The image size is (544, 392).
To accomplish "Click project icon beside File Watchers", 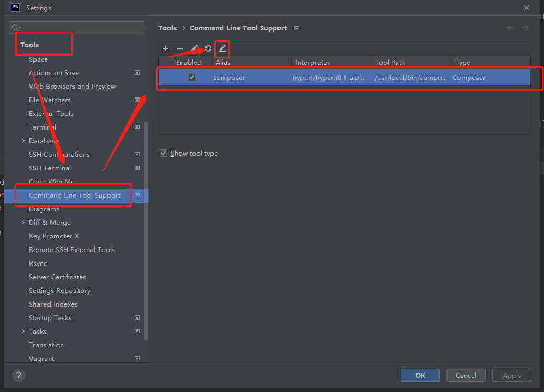I will [137, 100].
